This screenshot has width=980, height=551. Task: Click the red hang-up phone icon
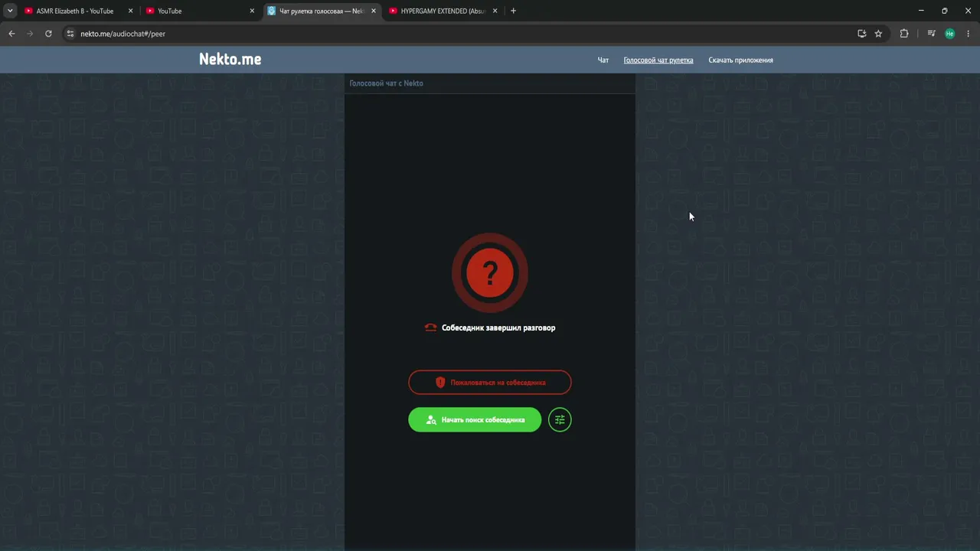(430, 328)
